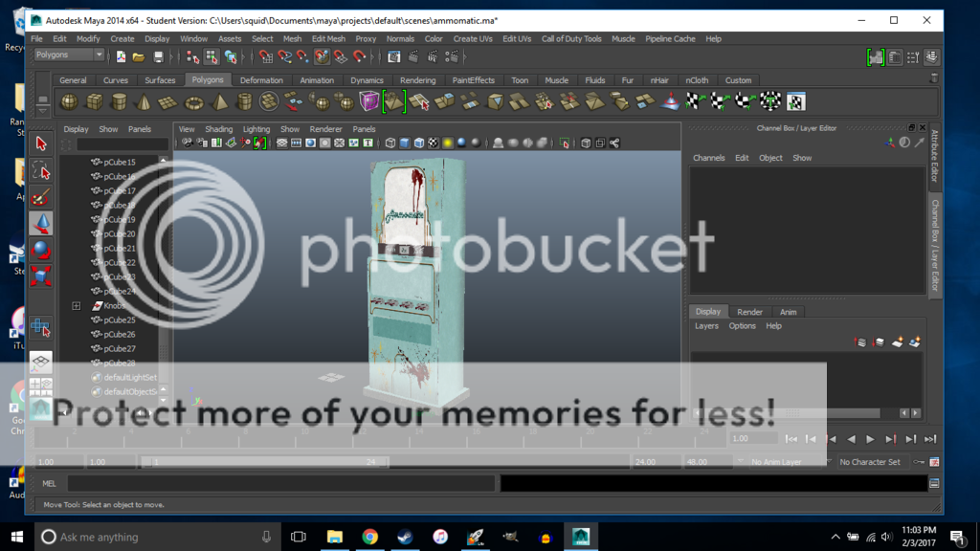Activate the Paint Selection tool
This screenshot has width=980, height=551.
tap(41, 197)
